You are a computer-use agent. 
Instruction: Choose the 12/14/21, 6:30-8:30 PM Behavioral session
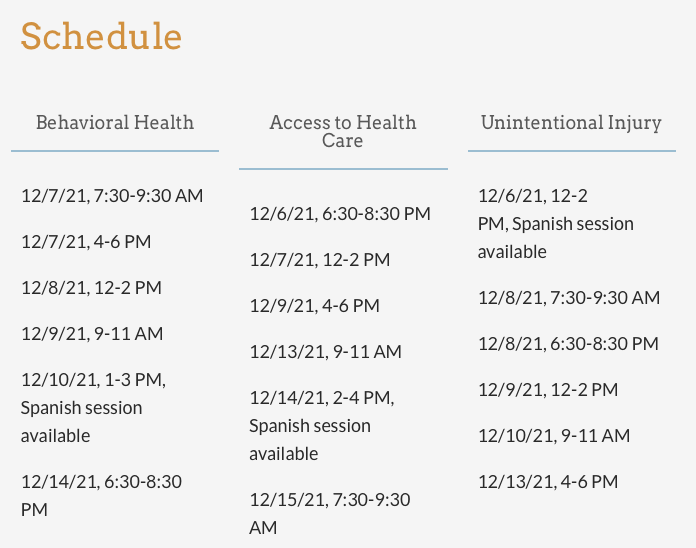(x=101, y=495)
